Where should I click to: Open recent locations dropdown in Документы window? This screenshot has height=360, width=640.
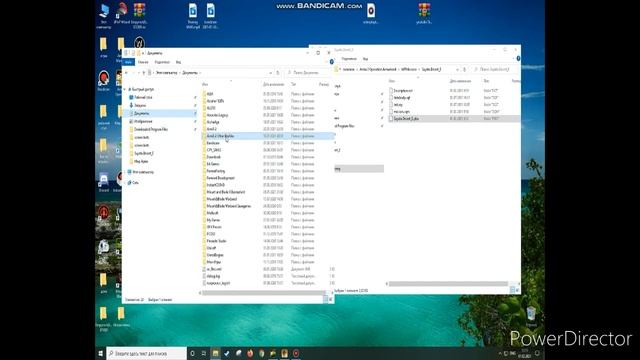pyautogui.click(x=138, y=73)
